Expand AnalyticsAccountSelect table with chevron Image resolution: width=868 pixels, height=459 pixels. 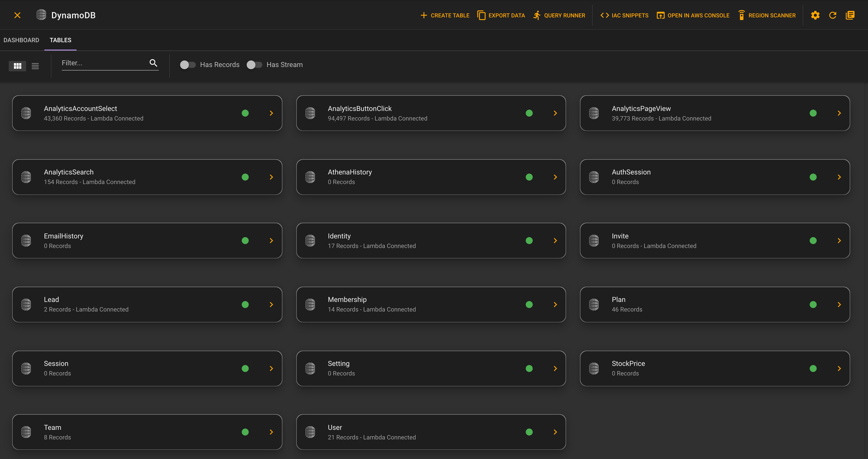pos(271,113)
